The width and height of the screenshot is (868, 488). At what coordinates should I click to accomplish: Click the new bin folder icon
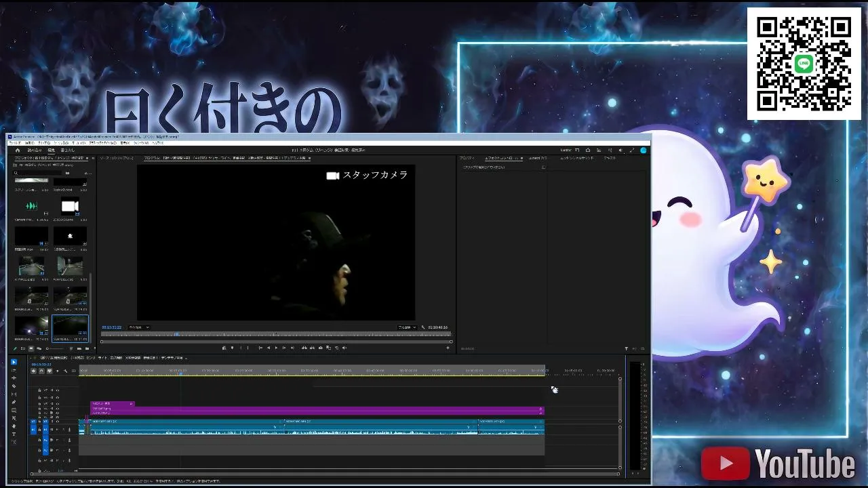coord(87,348)
